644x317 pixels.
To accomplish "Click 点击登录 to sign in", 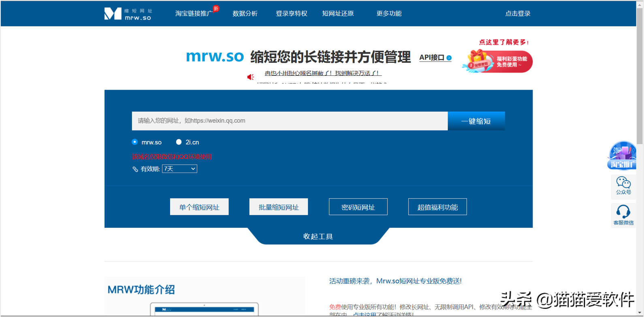I will point(518,13).
